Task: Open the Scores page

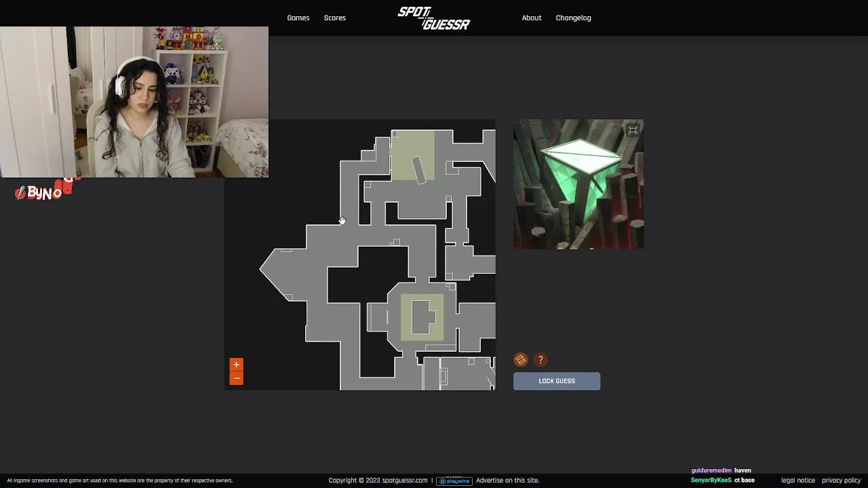Action: 335,18
